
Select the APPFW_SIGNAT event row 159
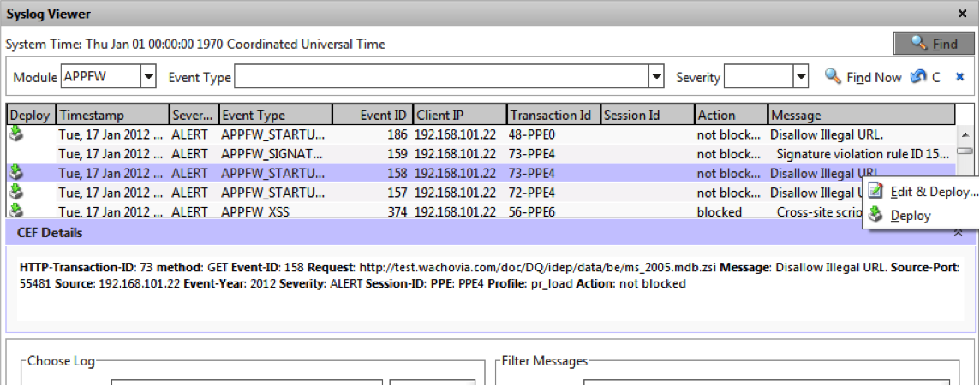pyautogui.click(x=428, y=154)
